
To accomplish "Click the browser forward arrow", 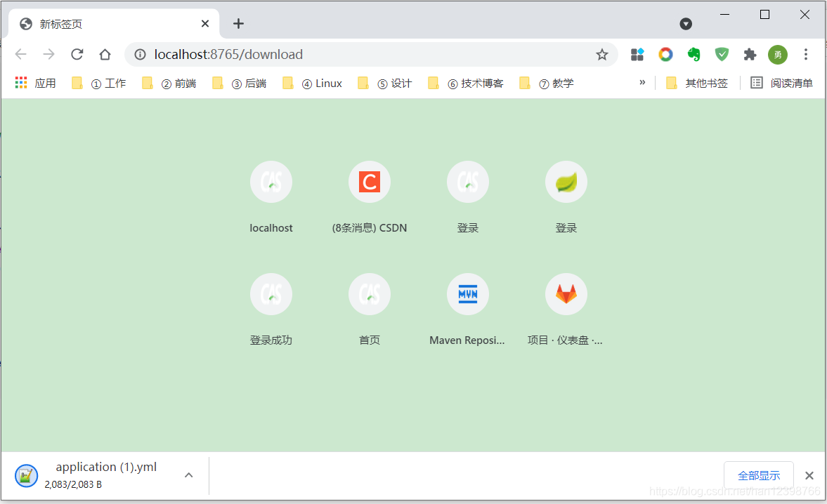I will click(x=48, y=54).
